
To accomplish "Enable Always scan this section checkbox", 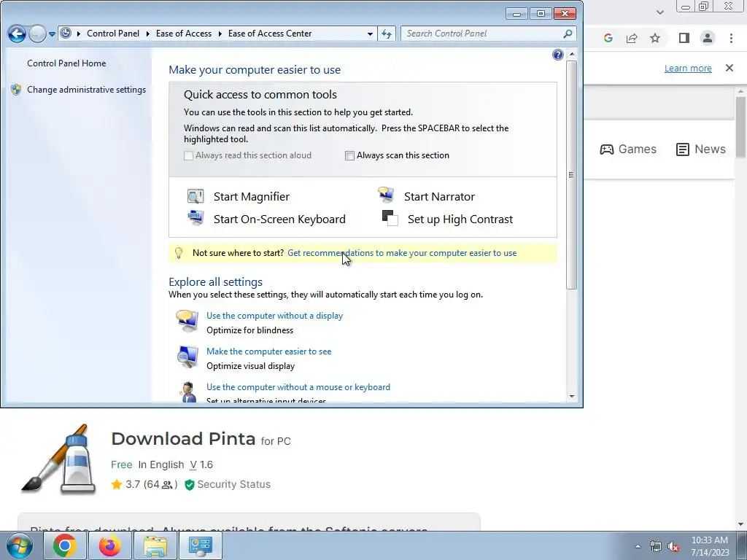I will (349, 156).
